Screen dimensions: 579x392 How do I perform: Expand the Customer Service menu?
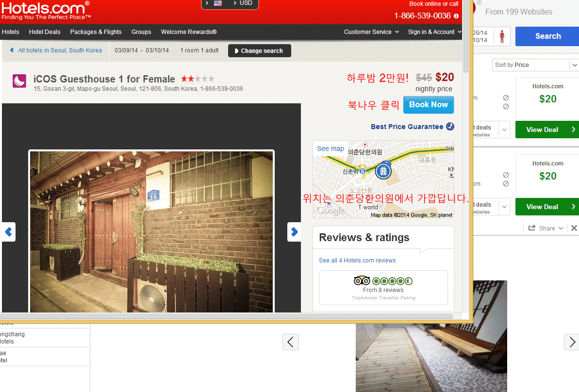point(371,32)
